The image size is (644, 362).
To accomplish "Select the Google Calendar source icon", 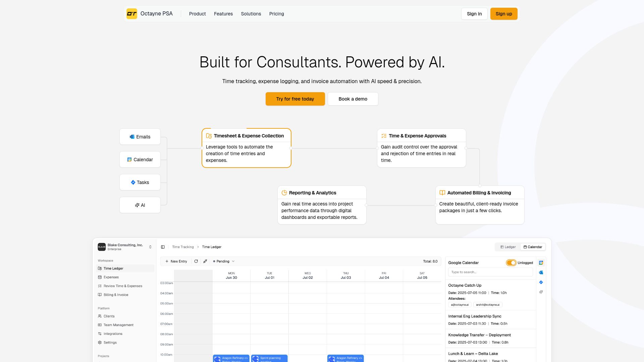I will [x=541, y=263].
